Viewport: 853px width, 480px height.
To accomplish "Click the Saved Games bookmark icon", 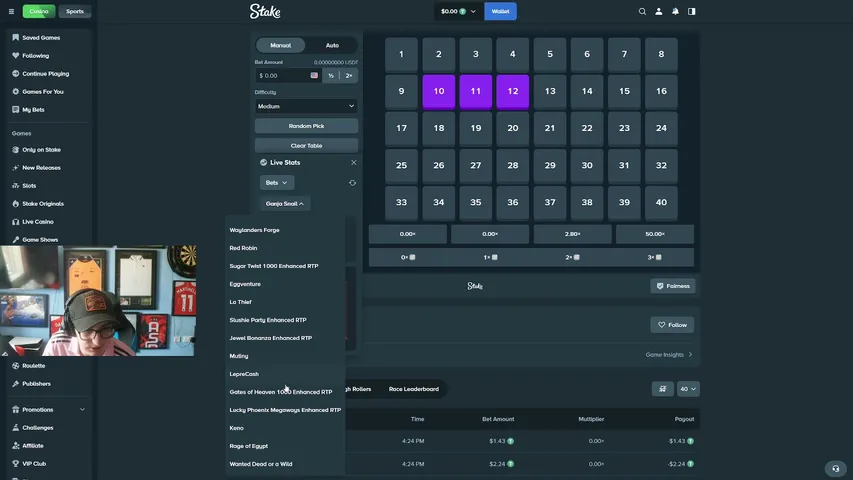I will coord(15,38).
